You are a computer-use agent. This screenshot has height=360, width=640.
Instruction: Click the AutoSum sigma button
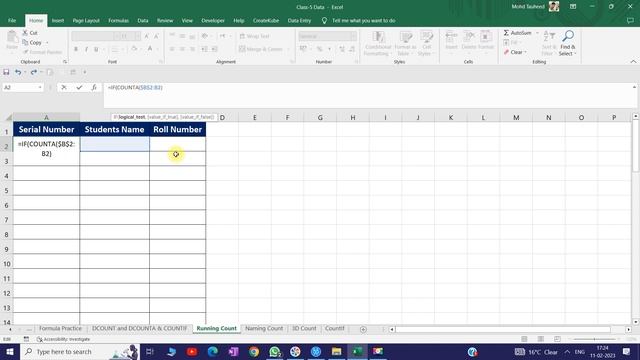point(518,33)
